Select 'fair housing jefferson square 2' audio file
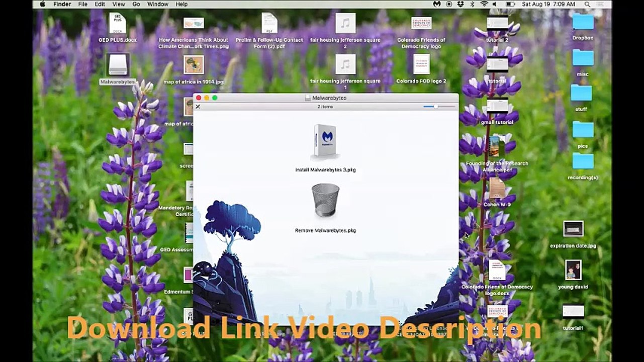Screen dimensions: 644x362 tap(345, 23)
